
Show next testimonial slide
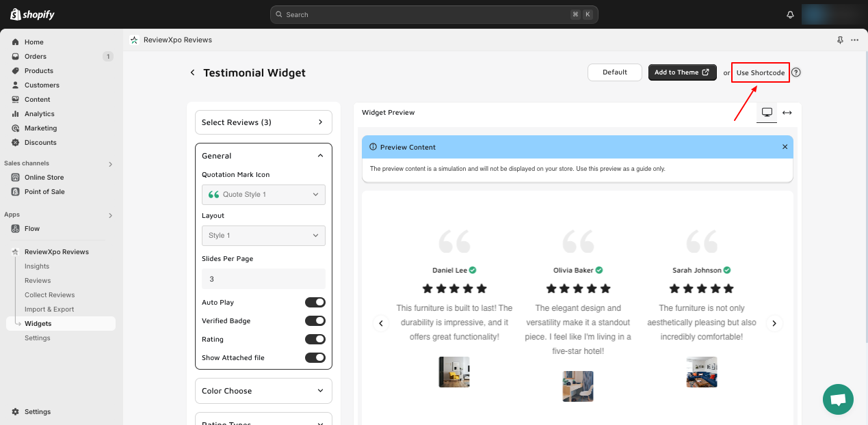coord(774,324)
